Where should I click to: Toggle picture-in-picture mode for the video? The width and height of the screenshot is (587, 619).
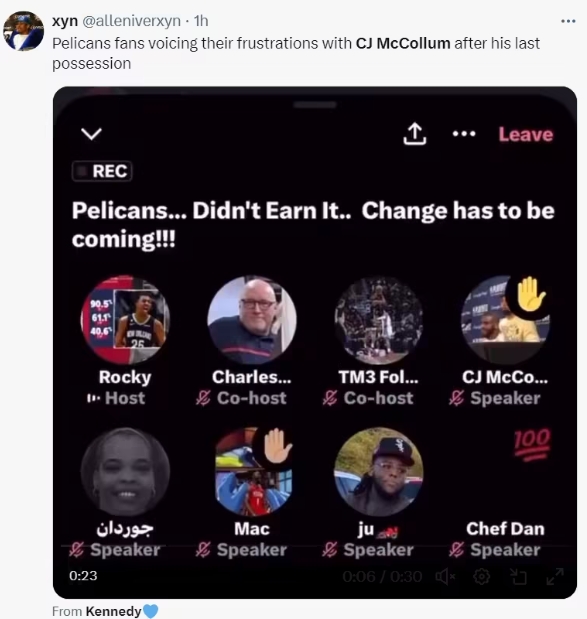click(518, 577)
